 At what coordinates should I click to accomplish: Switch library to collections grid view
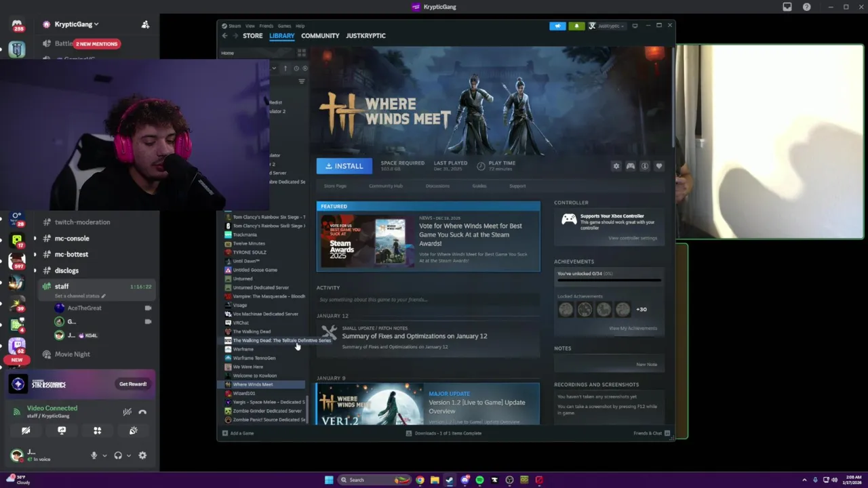[x=302, y=53]
